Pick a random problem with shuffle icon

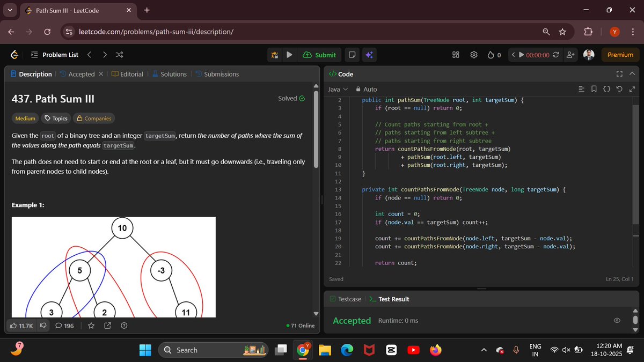[x=120, y=55]
